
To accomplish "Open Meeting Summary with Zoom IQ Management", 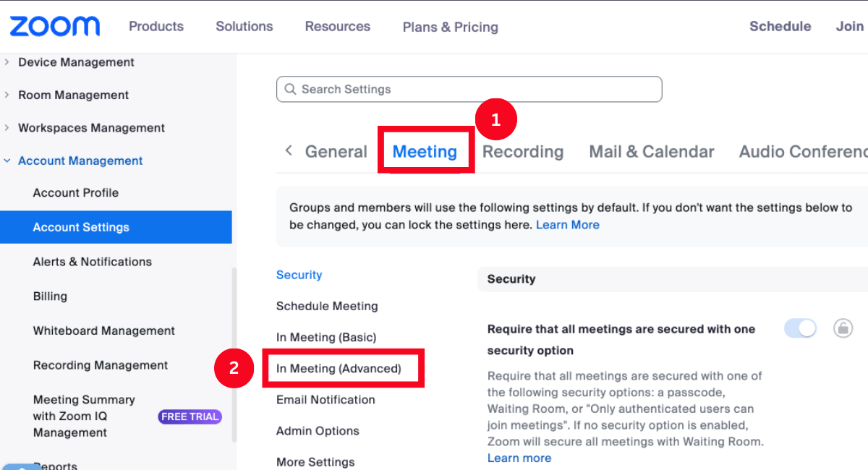I will click(x=84, y=416).
